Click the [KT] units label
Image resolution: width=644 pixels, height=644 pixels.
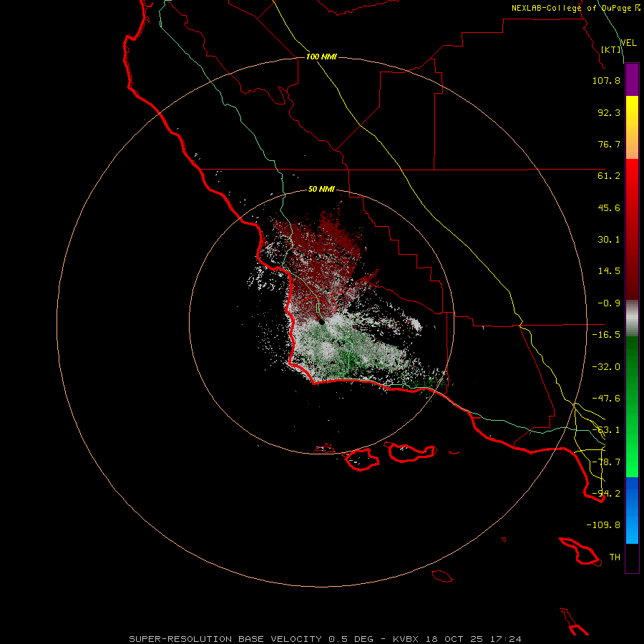click(x=611, y=49)
